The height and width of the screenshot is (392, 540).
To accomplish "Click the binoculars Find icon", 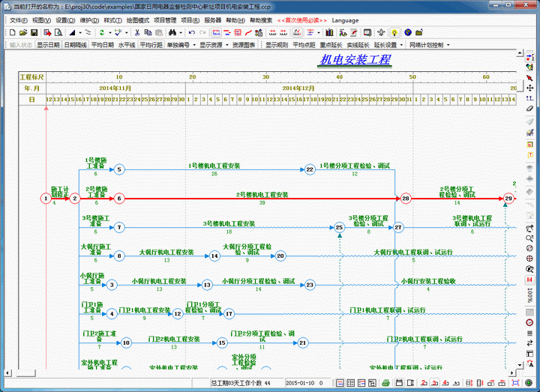I will click(172, 33).
